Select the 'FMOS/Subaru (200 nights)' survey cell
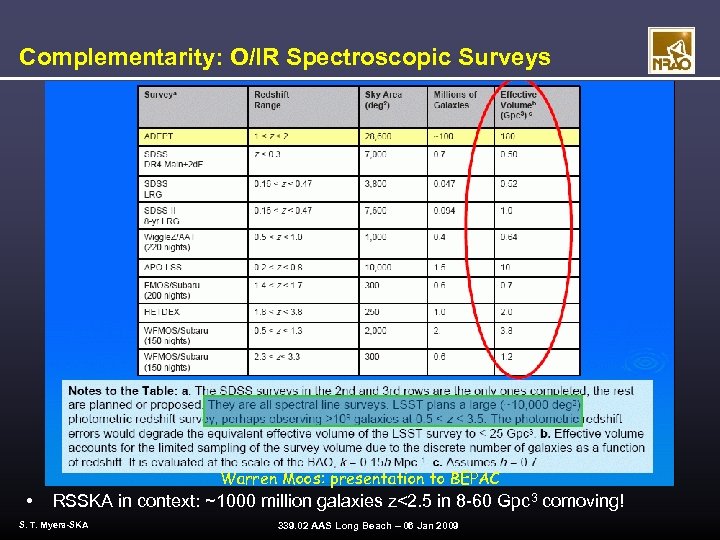 tap(193, 290)
